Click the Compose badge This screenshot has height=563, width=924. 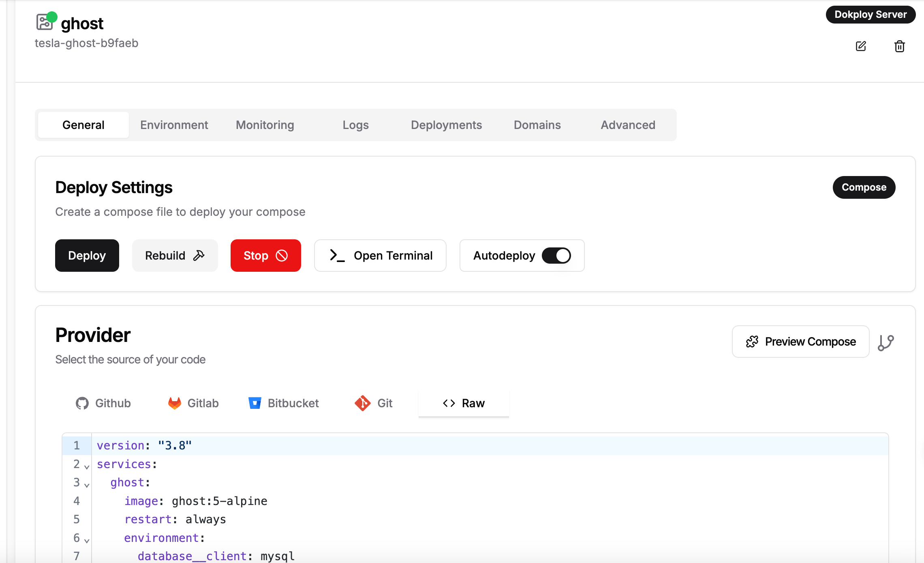864,187
